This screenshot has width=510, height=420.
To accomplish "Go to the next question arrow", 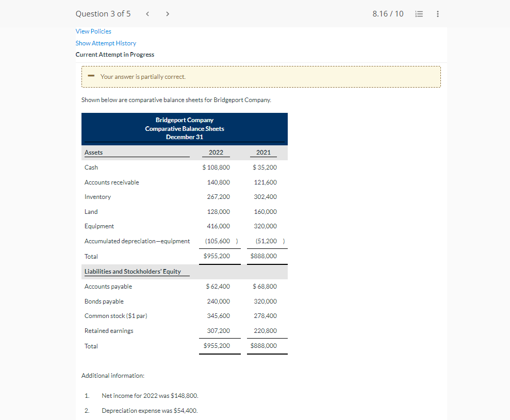I will tap(168, 13).
